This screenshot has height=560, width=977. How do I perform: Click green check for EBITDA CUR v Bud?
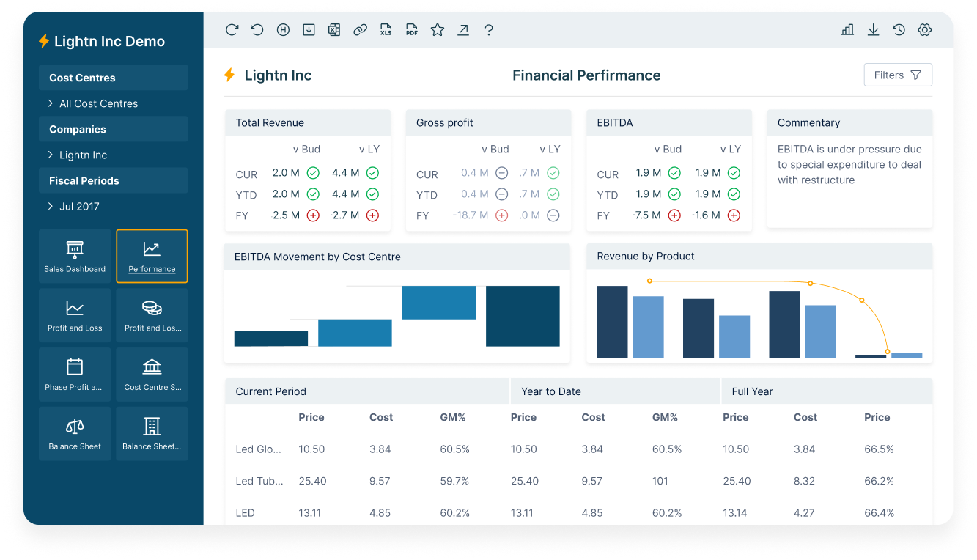(674, 173)
